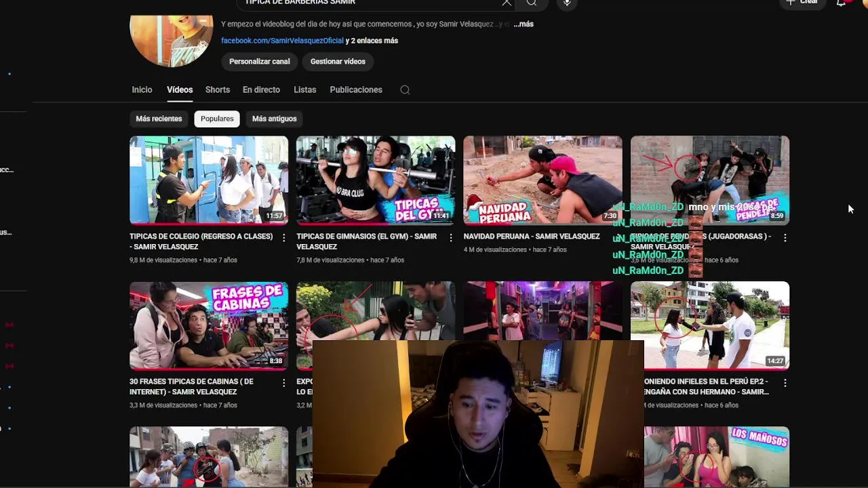868x488 pixels.
Task: Select the Populares filter chip
Action: 217,119
